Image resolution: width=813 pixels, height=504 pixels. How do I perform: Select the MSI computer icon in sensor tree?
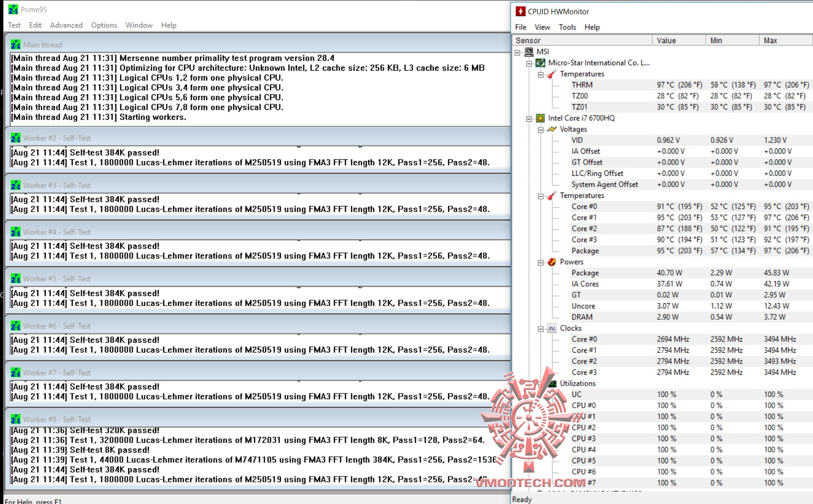coord(529,52)
